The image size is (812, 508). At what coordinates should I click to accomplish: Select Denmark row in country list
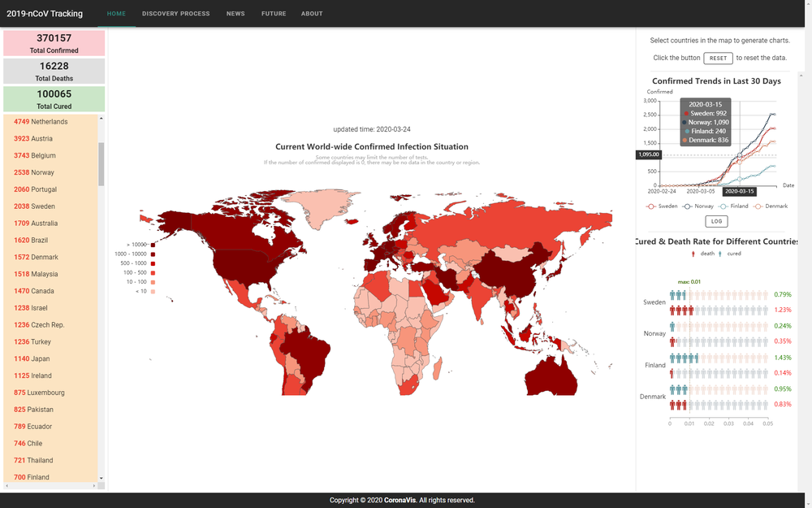tap(50, 257)
